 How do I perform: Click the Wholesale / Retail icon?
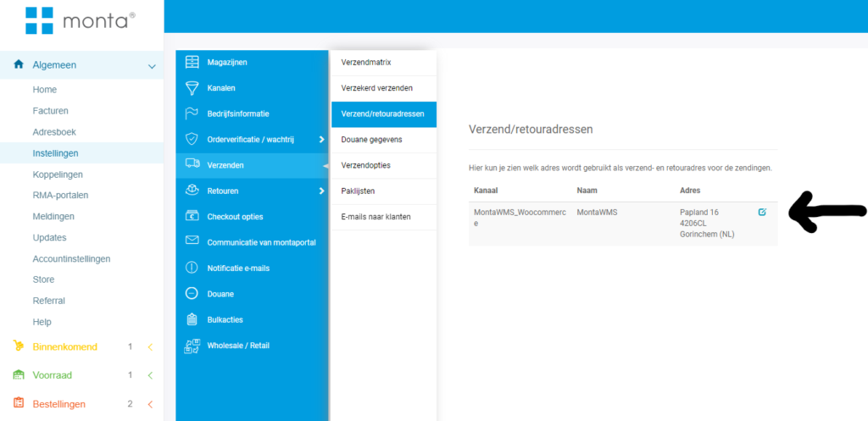coord(192,346)
